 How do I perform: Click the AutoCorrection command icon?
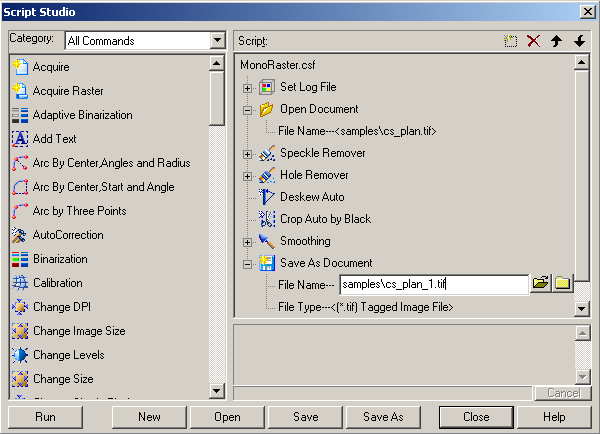19,235
